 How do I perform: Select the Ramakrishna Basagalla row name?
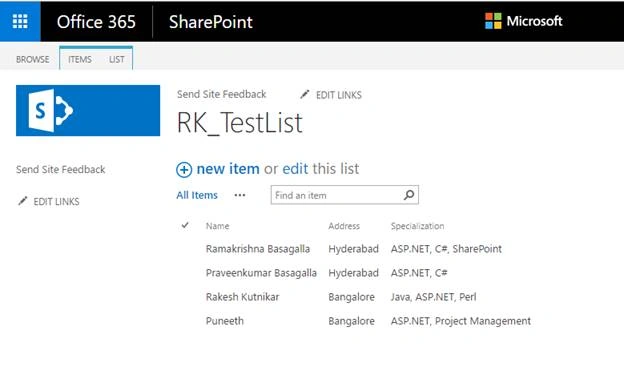(257, 249)
